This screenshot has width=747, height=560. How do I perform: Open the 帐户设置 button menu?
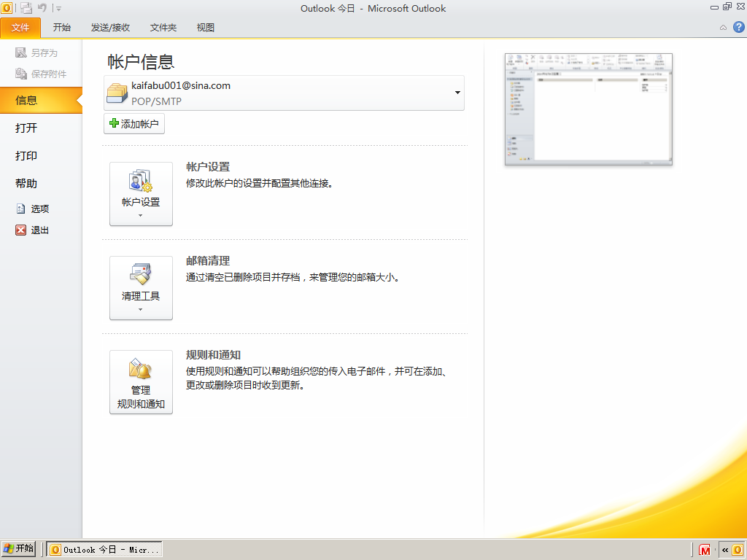coord(141,194)
